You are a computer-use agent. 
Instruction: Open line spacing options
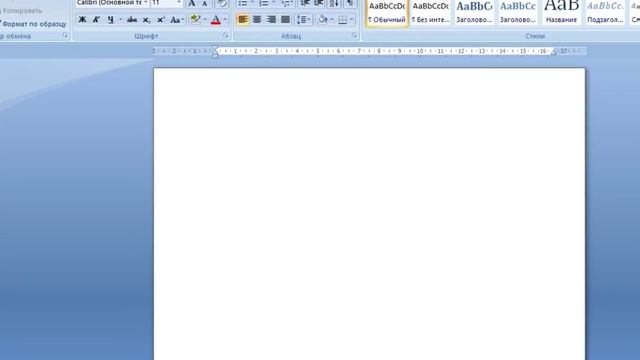(x=303, y=20)
